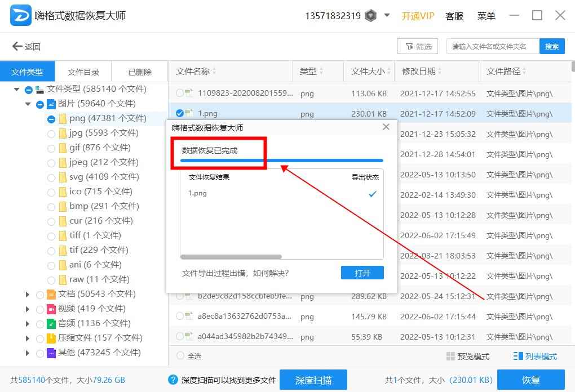The width and height of the screenshot is (575, 392).
Task: Select the jpg folder in tree
Action: pyautogui.click(x=76, y=133)
